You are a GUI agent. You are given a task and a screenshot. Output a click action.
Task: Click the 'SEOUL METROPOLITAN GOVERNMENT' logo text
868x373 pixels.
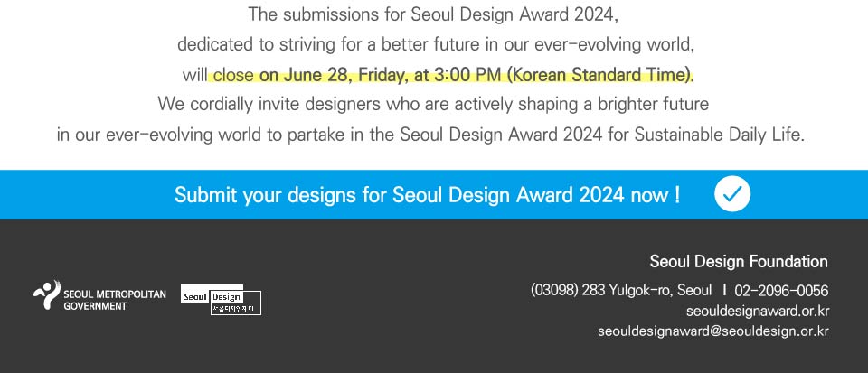tap(115, 300)
